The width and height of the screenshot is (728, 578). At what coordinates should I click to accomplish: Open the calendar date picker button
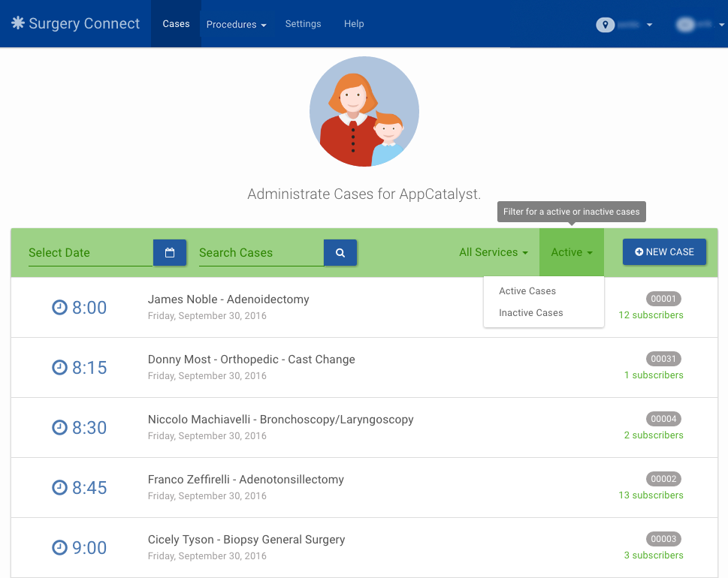170,252
